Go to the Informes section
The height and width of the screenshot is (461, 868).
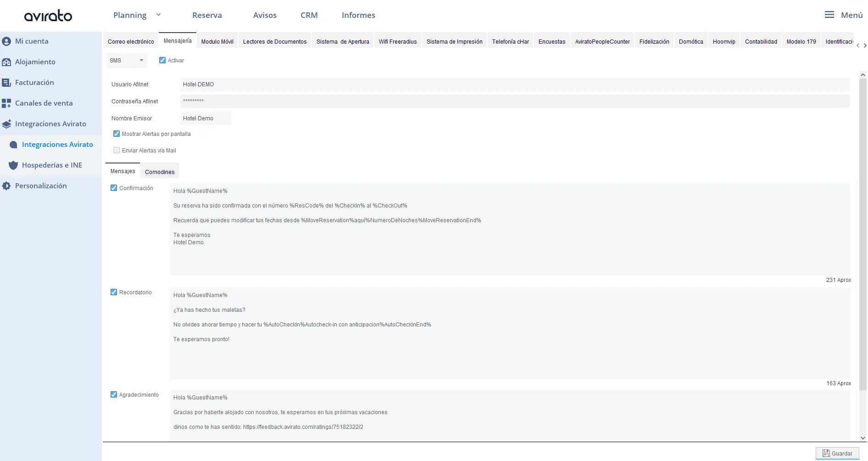point(358,15)
